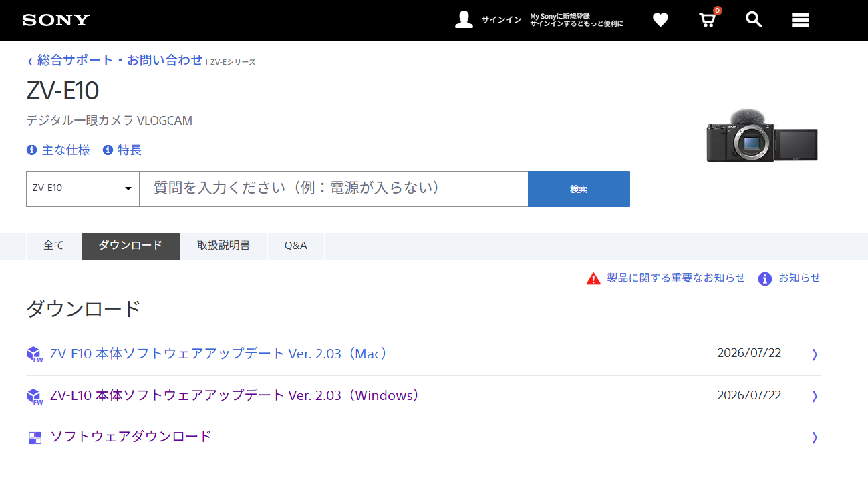868x488 pixels.
Task: Click the ZV-Eシリーズ breadcrumb text
Action: [233, 62]
